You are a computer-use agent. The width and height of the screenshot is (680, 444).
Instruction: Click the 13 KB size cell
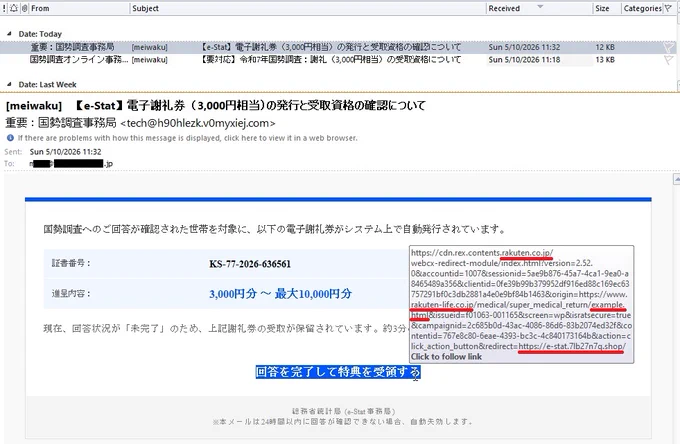pyautogui.click(x=605, y=60)
